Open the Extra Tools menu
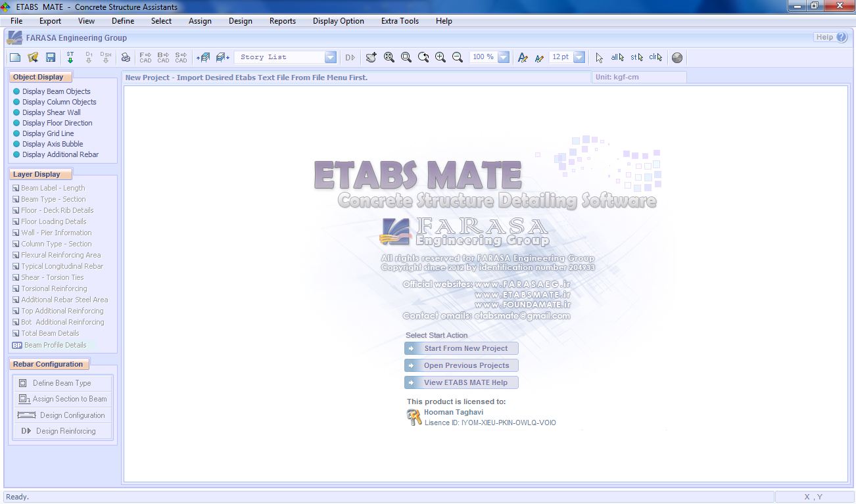Image resolution: width=856 pixels, height=504 pixels. coord(400,21)
